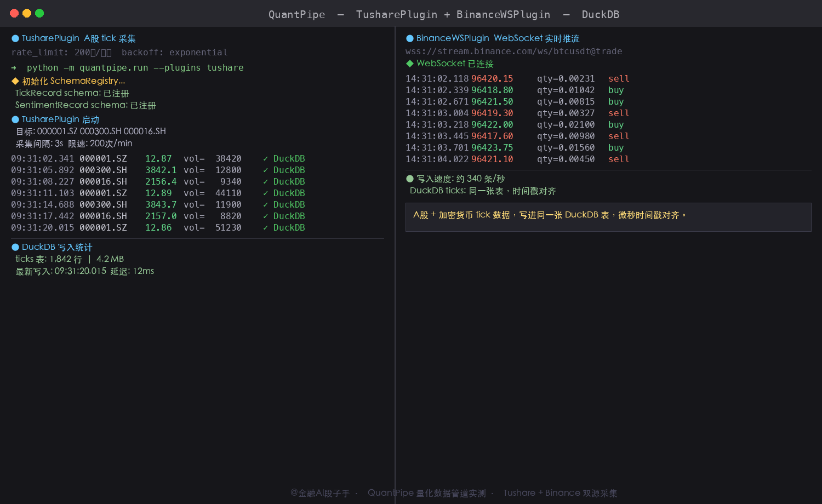The height and width of the screenshot is (504, 822).
Task: Click Binance price 96417.60
Action: pyautogui.click(x=492, y=136)
